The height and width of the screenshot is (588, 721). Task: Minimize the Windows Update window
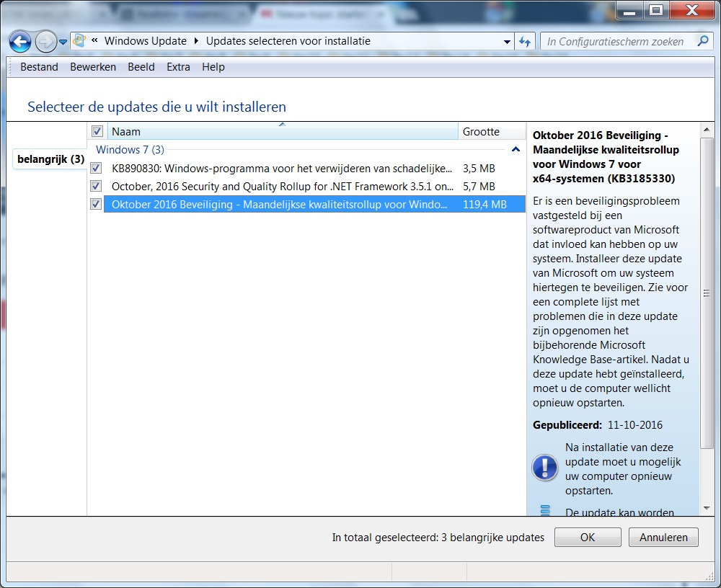[630, 9]
